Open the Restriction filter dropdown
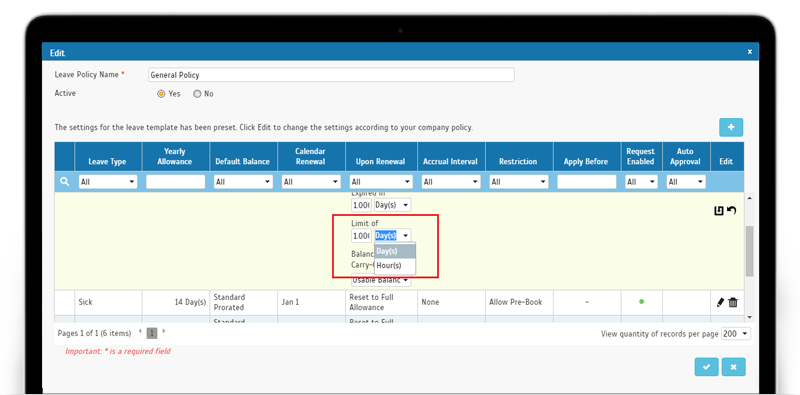800x395 pixels. point(519,182)
